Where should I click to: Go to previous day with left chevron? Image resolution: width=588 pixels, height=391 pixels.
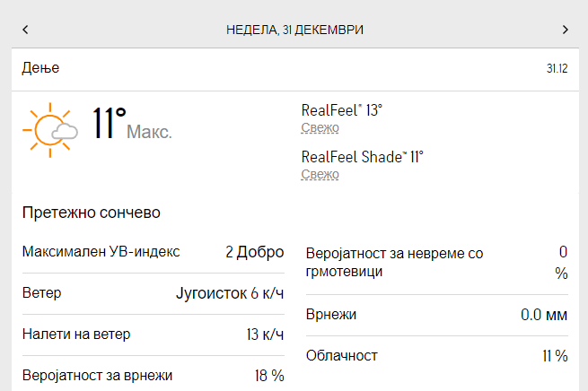click(x=25, y=30)
